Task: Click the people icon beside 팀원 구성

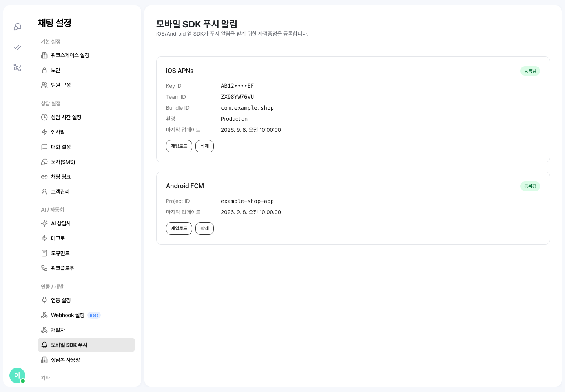Action: (x=44, y=85)
